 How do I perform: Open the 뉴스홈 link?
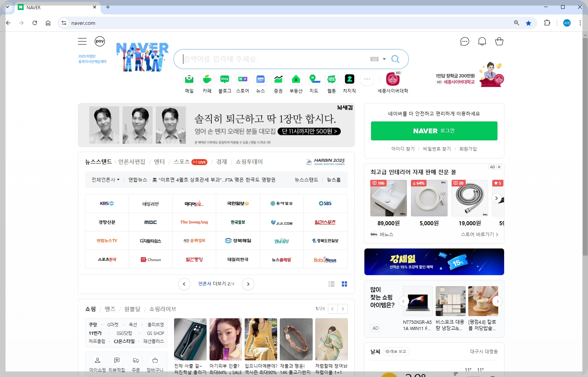(334, 180)
